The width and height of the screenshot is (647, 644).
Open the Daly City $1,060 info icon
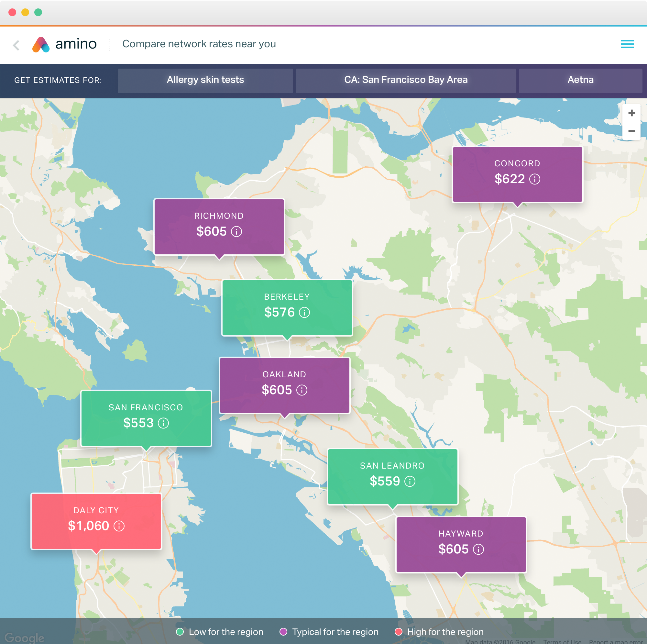pos(119,526)
